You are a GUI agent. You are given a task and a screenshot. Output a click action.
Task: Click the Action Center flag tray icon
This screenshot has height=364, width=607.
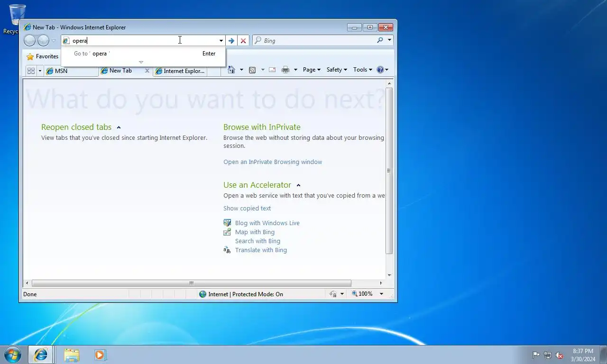[536, 355]
